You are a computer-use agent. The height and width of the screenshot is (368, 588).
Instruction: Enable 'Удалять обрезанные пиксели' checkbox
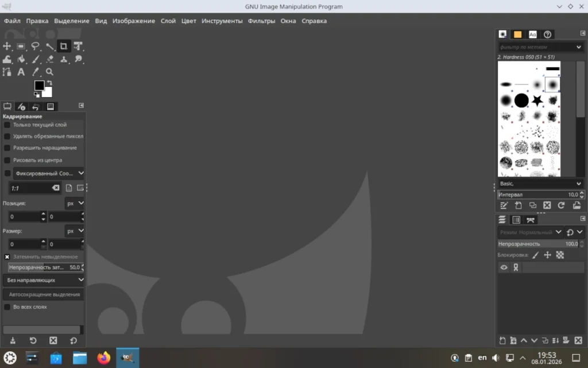coord(7,136)
